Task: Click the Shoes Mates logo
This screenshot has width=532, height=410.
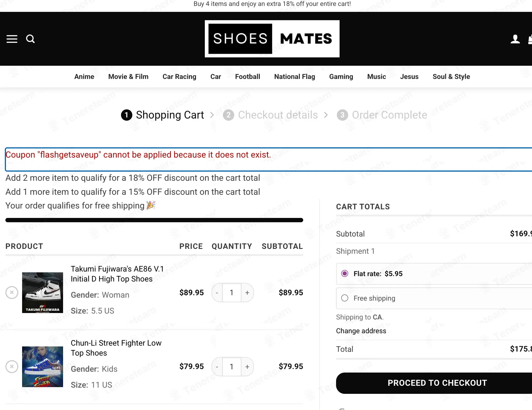Action: click(272, 39)
